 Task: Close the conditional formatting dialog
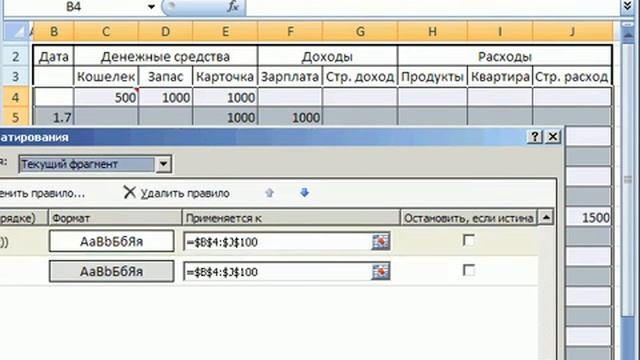(553, 137)
